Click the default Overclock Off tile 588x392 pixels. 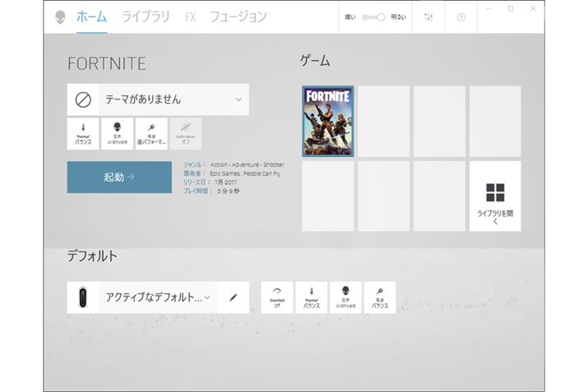coord(277,297)
